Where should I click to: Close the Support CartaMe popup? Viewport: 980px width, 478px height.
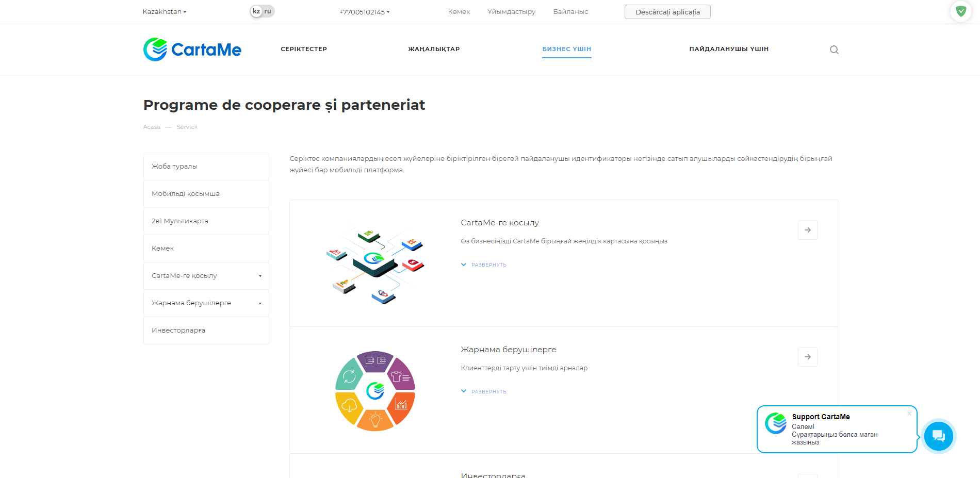coord(909,414)
